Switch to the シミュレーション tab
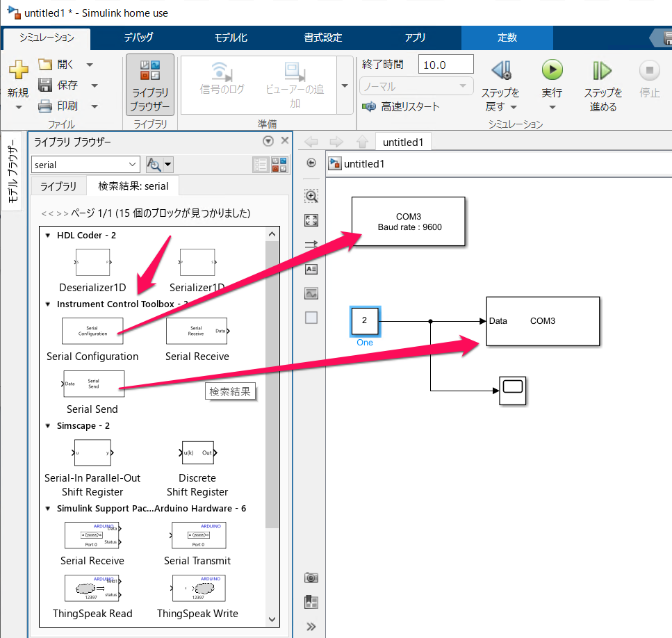Image resolution: width=672 pixels, height=638 pixels. 47,38
